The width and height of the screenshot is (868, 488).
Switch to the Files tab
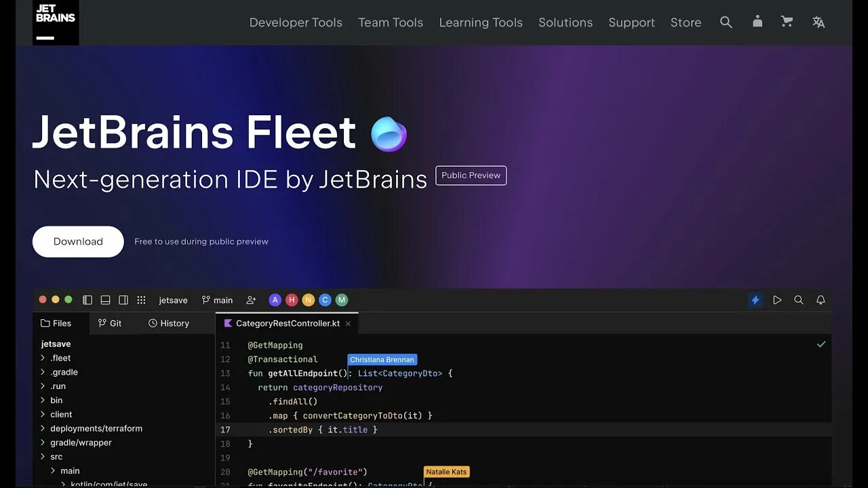tap(56, 323)
